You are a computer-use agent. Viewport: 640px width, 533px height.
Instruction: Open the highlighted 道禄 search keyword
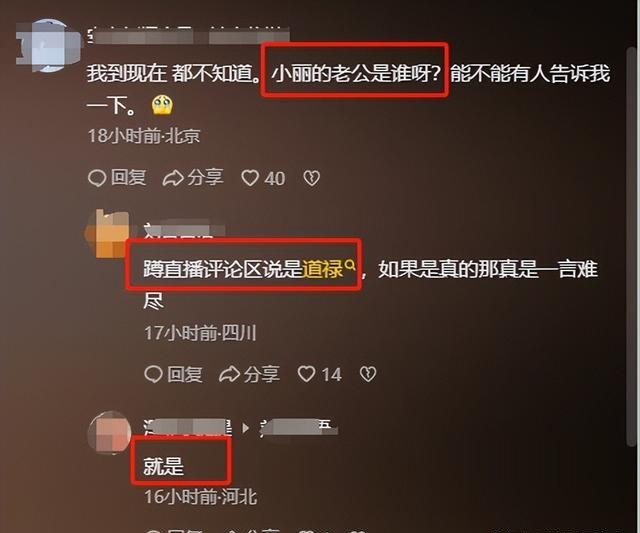[322, 269]
